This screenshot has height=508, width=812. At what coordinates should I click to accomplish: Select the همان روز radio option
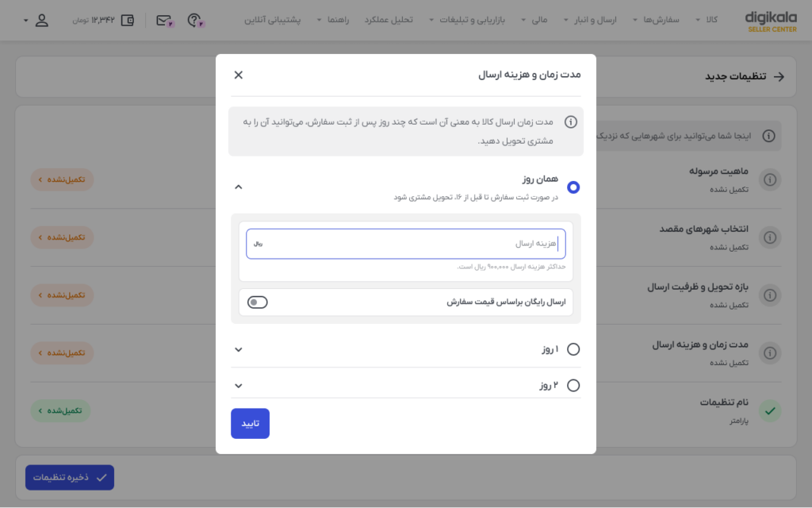click(573, 187)
